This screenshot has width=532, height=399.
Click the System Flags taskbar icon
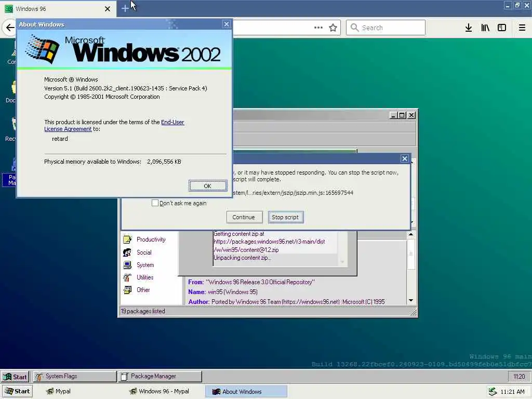(39, 376)
